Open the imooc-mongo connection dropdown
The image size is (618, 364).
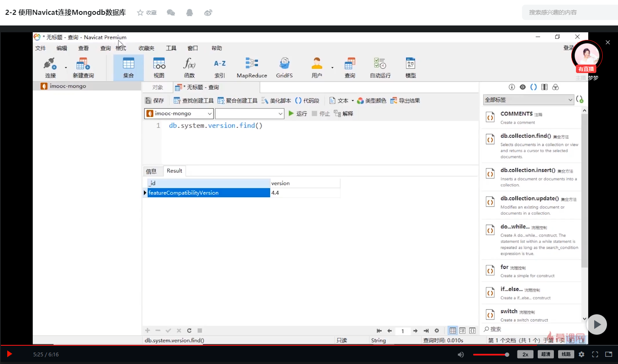click(179, 113)
